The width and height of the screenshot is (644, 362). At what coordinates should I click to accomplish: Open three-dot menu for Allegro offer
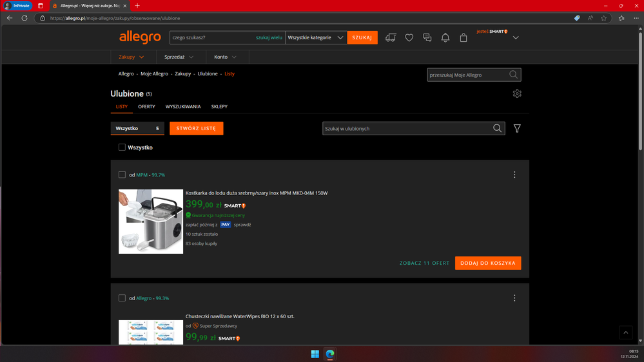pos(514,298)
